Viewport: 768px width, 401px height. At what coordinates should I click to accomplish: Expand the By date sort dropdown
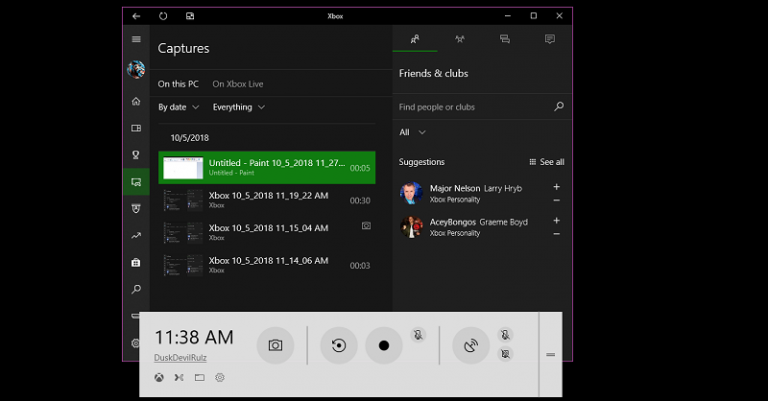(x=178, y=107)
